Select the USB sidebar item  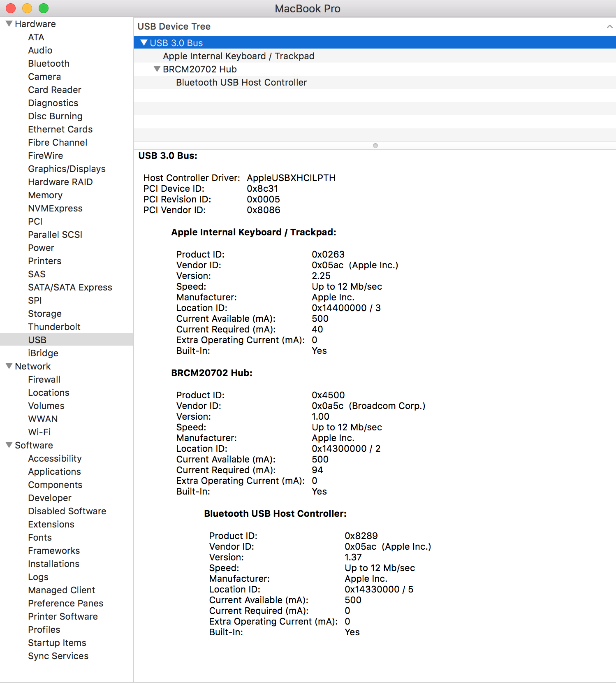(x=67, y=340)
